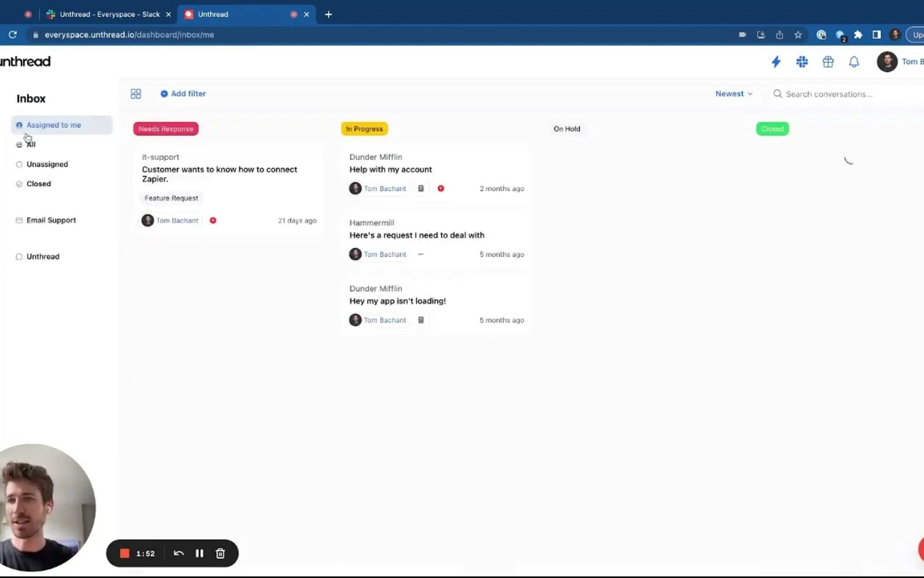Delete the recording with trash icon
Image resolution: width=924 pixels, height=578 pixels.
(220, 553)
